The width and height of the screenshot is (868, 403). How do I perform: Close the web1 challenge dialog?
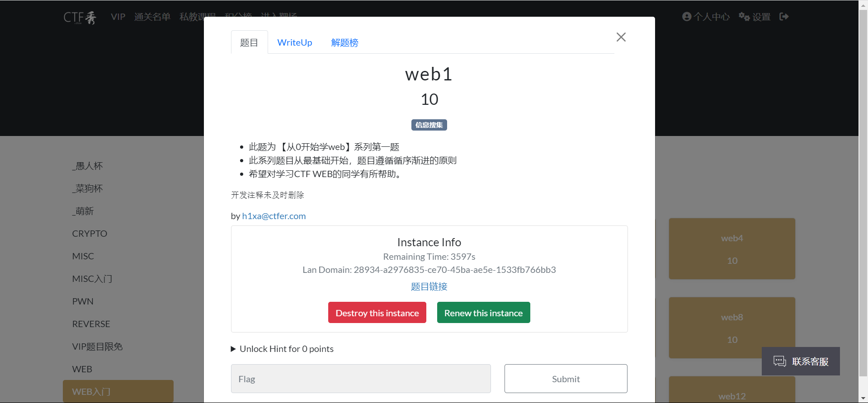[621, 37]
